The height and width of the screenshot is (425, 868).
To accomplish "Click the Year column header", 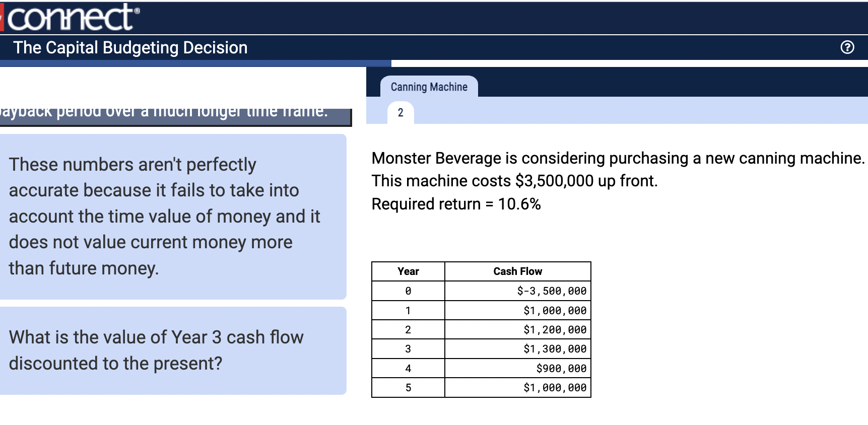I will click(x=408, y=271).
